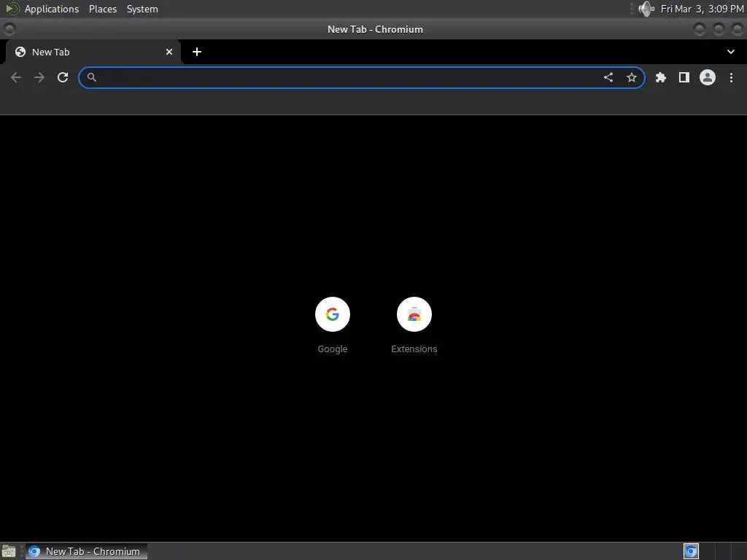
Task: Click the workspace switcher Chromium thumbnail
Action: (x=691, y=551)
